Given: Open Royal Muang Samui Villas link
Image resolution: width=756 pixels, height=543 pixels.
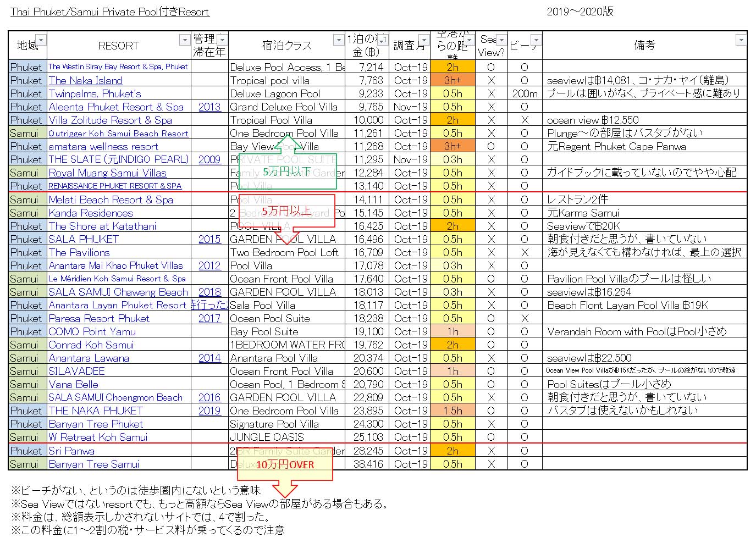Looking at the screenshot, I should pyautogui.click(x=107, y=173).
